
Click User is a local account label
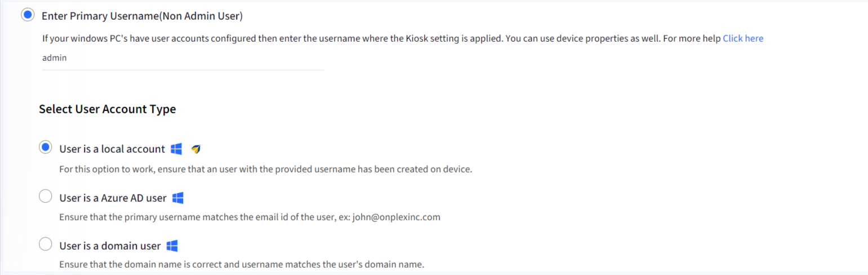point(112,149)
